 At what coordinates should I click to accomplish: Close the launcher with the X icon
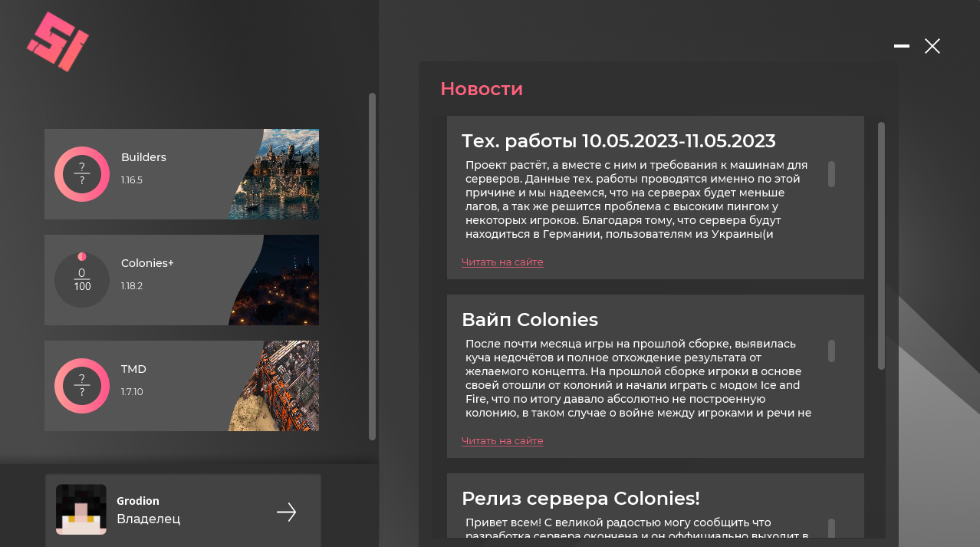[x=932, y=46]
